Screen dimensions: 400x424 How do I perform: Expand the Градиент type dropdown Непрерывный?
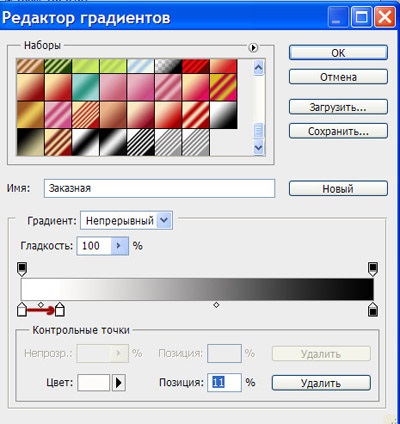(164, 220)
